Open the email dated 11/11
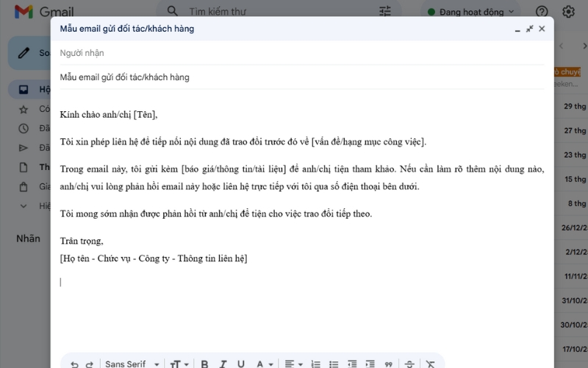This screenshot has height=368, width=588. (x=572, y=277)
